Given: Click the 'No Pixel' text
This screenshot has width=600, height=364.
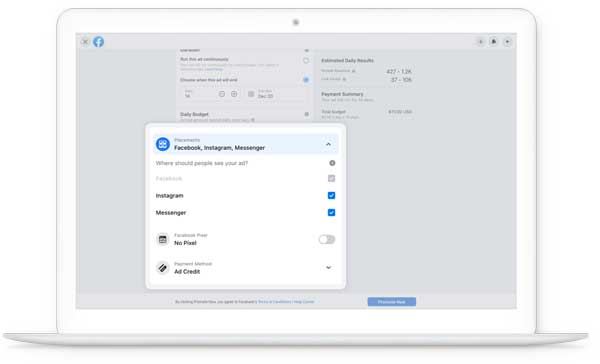Looking at the screenshot, I should click(x=185, y=243).
